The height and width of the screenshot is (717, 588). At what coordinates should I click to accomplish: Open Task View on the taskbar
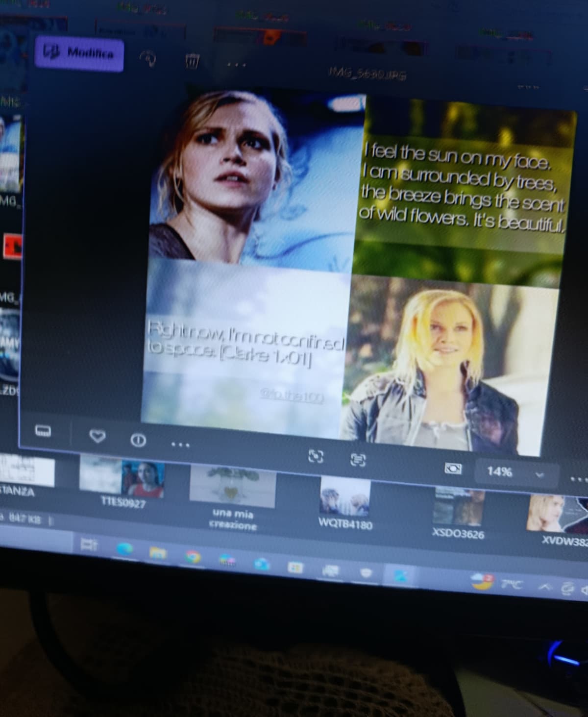(x=90, y=544)
